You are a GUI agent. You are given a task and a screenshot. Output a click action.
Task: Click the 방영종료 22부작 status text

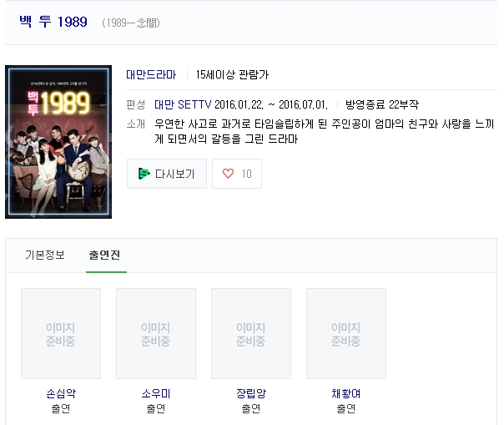(382, 104)
